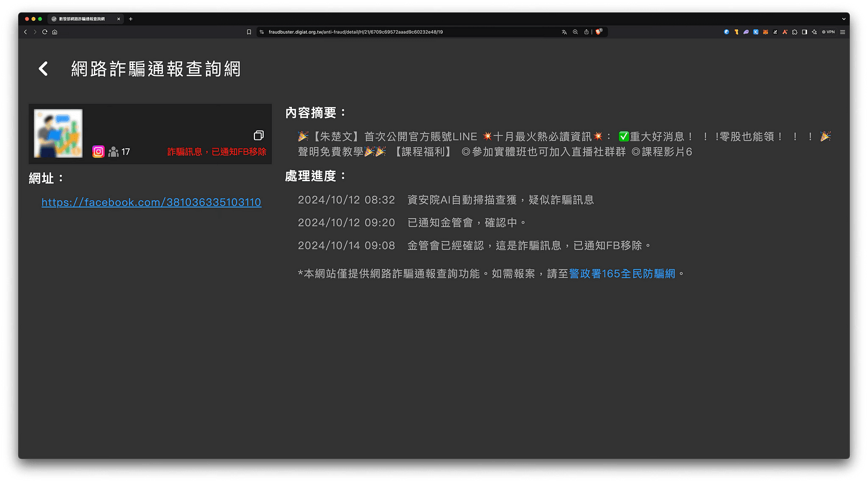Click the macOS yellow minimize window button
Viewport: 868px width, 483px height.
tap(34, 19)
